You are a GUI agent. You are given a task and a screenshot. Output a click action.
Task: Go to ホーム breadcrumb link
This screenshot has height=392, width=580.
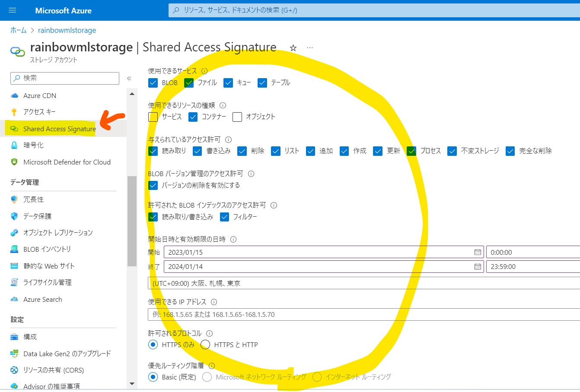coord(19,30)
